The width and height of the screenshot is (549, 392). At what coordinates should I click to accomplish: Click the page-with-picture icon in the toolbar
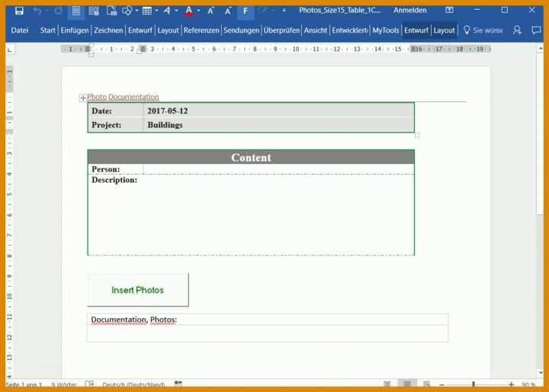(111, 11)
